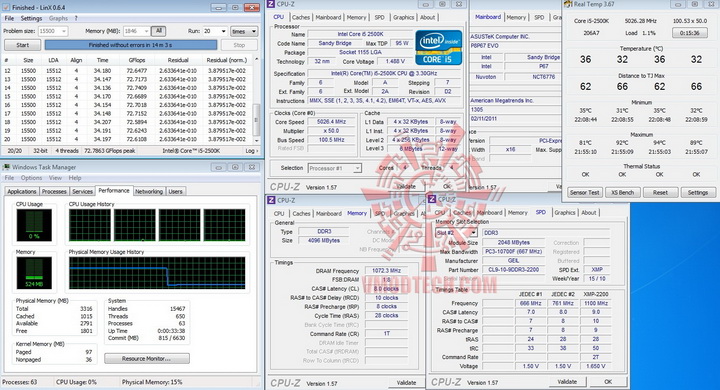Select Caches tab in top CPU-Z window
Screen dimensions: 720x390
pyautogui.click(x=301, y=17)
